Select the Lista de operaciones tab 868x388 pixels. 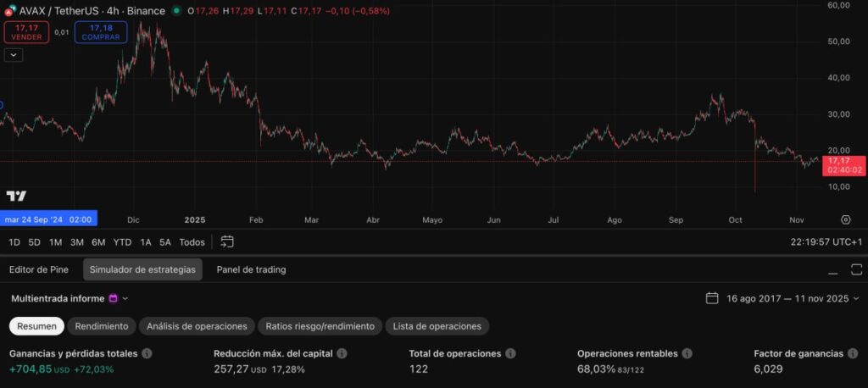pyautogui.click(x=437, y=326)
